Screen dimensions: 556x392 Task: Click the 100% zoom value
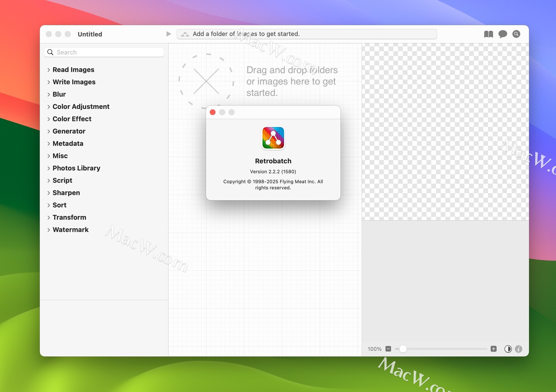(x=374, y=349)
